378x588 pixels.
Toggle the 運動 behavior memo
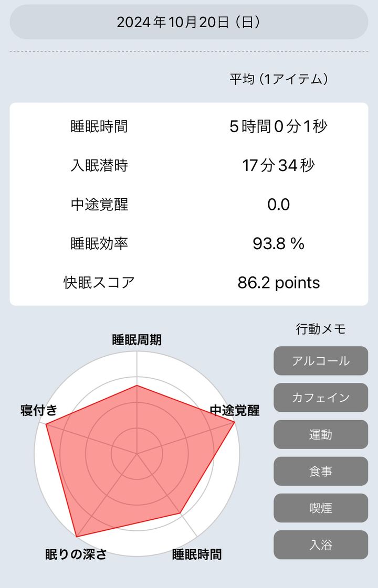(321, 434)
